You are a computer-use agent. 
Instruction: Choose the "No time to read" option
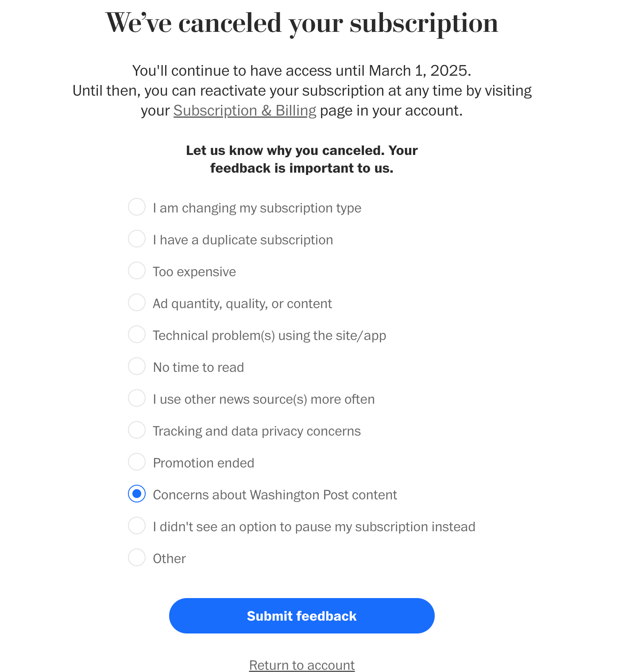coord(137,366)
